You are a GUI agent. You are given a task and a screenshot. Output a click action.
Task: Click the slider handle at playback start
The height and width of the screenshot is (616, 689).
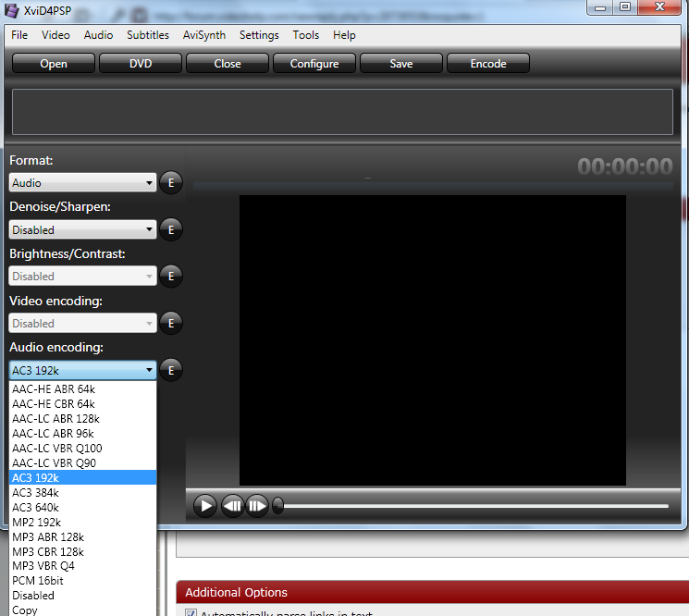[277, 505]
